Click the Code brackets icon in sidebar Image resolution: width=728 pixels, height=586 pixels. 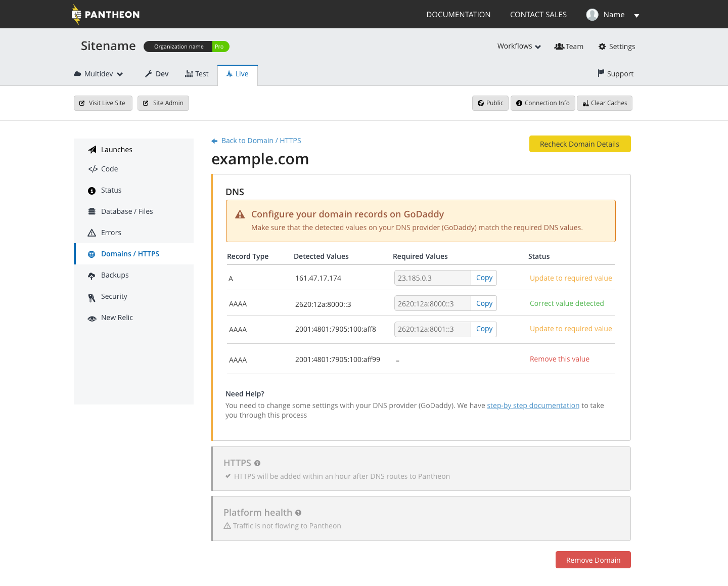93,169
